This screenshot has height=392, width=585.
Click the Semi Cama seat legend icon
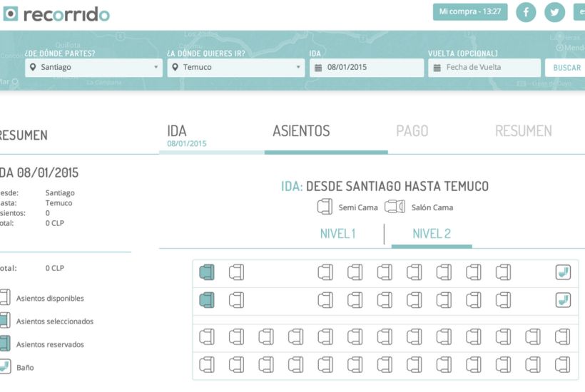[325, 207]
